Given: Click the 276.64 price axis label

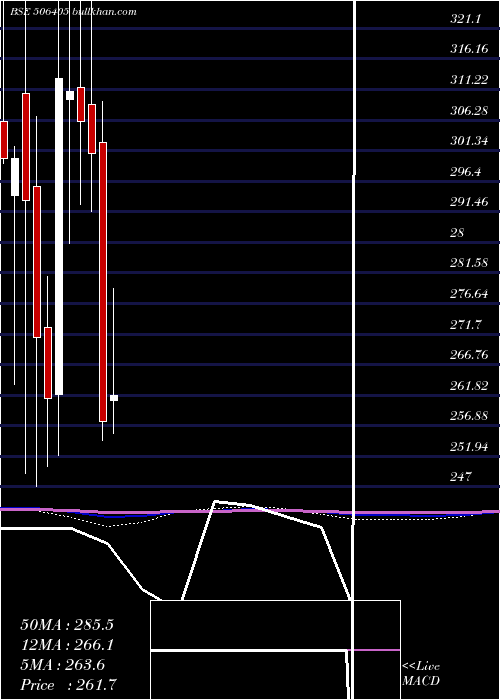Looking at the screenshot, I should pyautogui.click(x=469, y=294).
